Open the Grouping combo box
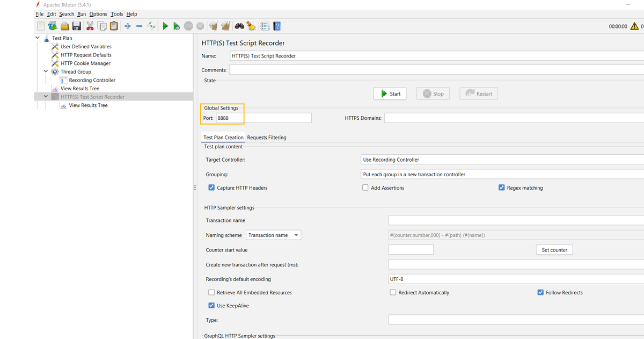This screenshot has width=644, height=339. click(502, 175)
